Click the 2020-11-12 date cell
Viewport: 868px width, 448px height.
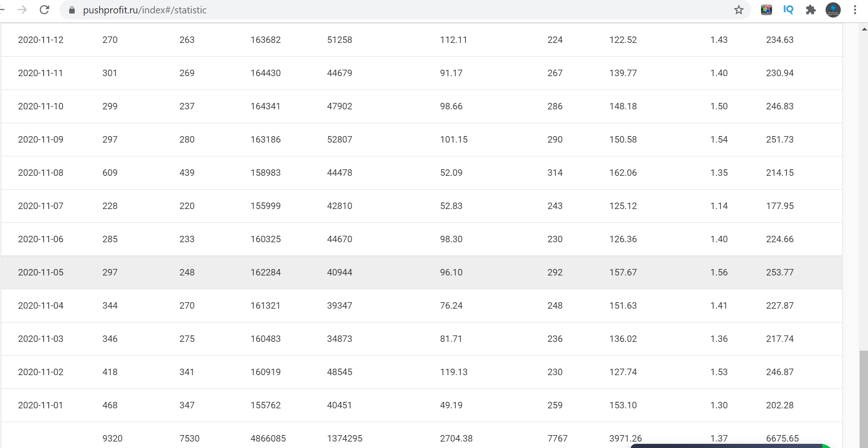[41, 40]
